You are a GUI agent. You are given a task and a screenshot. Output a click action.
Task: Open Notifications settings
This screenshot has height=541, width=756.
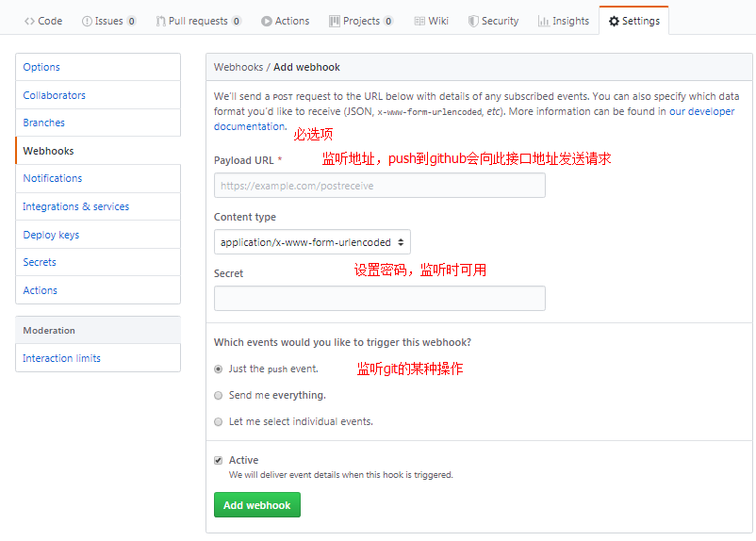coord(98,178)
